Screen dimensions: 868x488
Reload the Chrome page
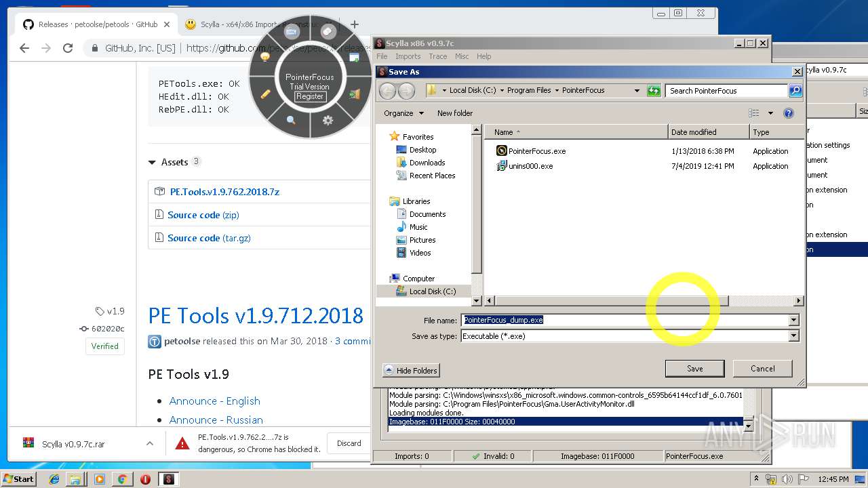68,48
